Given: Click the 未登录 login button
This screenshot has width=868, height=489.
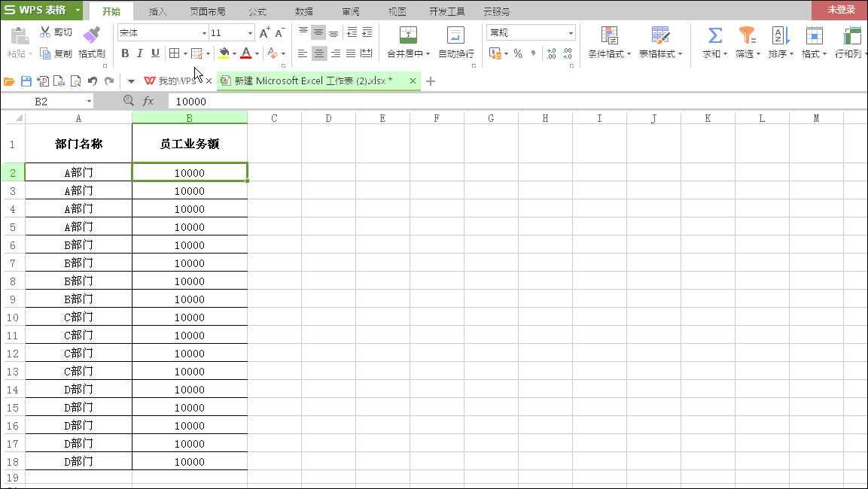Looking at the screenshot, I should 840,10.
